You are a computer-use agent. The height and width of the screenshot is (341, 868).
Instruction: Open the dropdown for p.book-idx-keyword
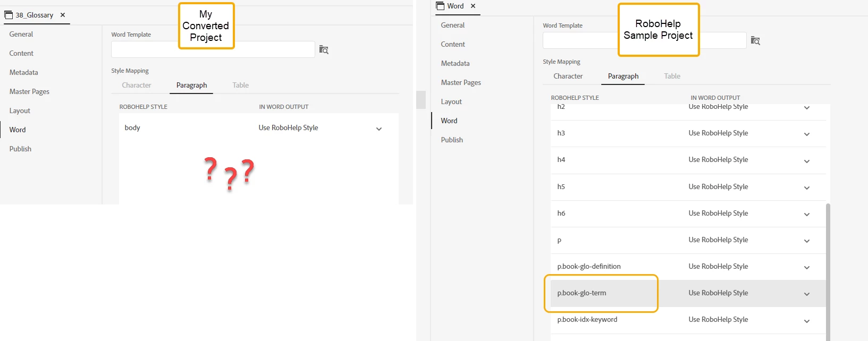(x=807, y=321)
